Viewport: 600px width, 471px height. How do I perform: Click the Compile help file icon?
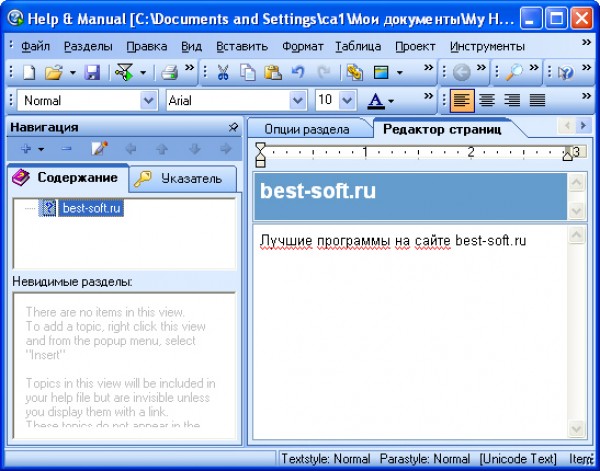(124, 72)
